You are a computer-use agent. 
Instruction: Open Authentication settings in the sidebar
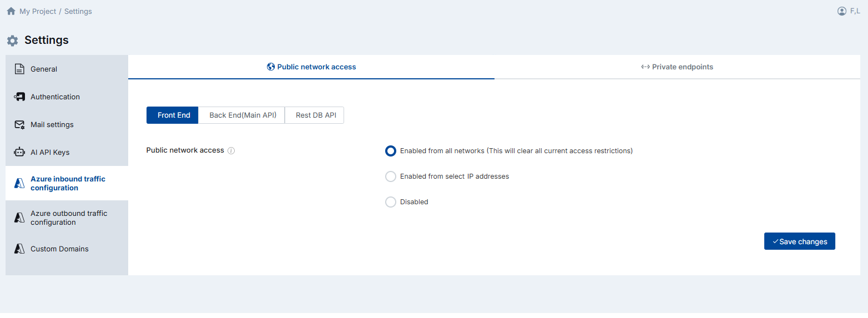tap(67, 97)
